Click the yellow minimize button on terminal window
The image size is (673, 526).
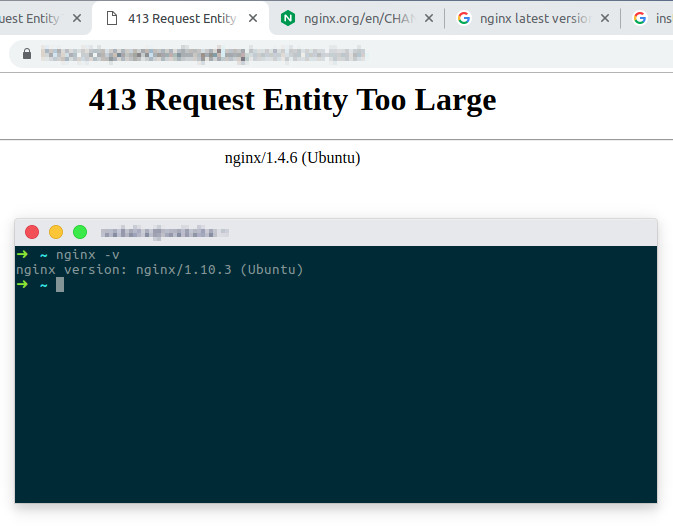[56, 232]
